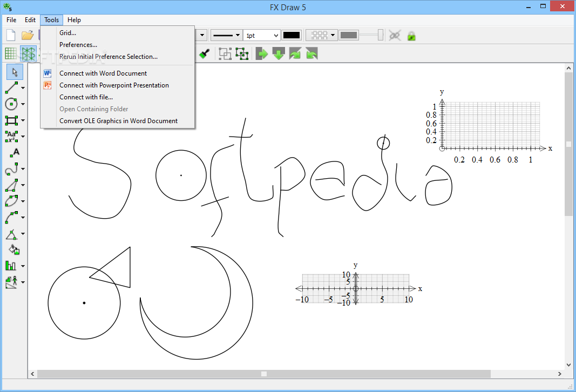Click the gray fill color swatch
Screen dimensions: 576x392
click(349, 35)
